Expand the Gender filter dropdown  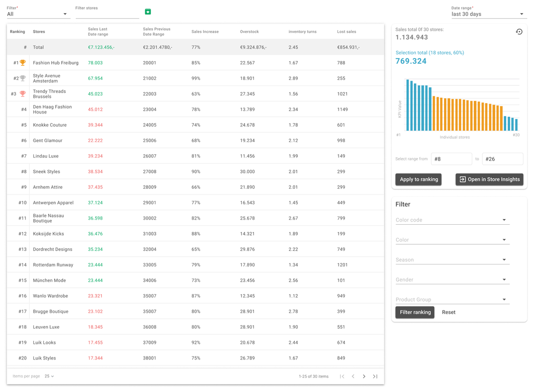[x=452, y=279]
